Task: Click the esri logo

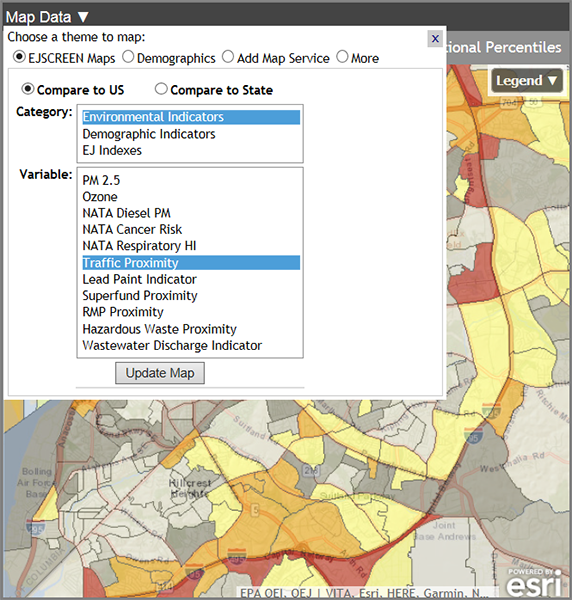Action: (x=534, y=583)
